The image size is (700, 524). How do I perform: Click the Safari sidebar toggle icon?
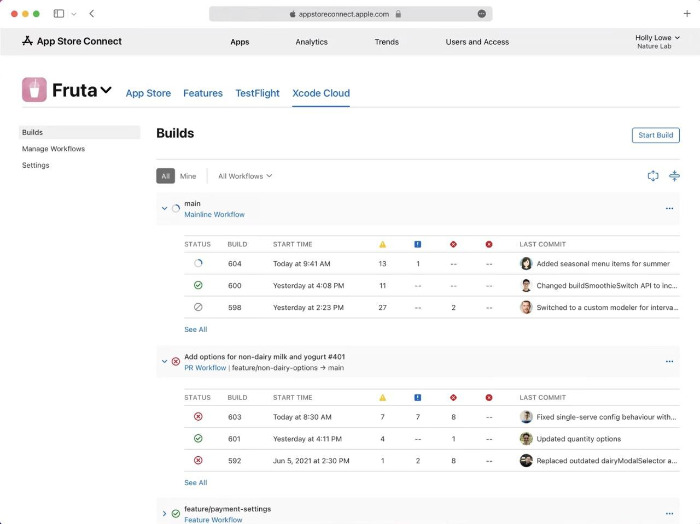[x=58, y=14]
